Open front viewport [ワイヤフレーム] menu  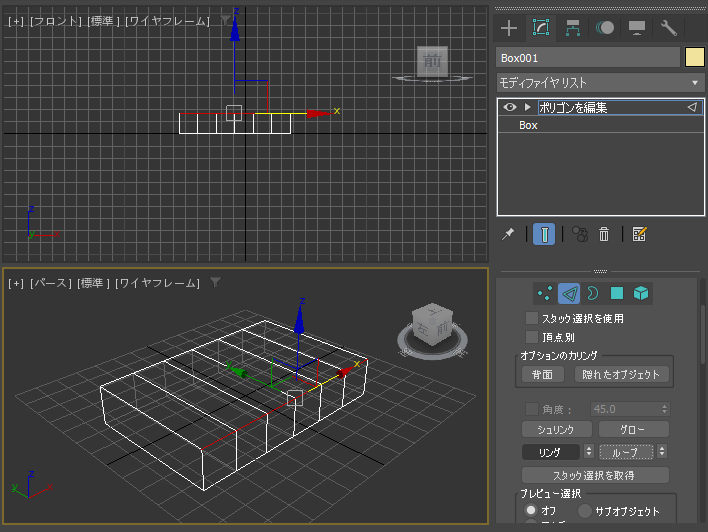[168, 21]
